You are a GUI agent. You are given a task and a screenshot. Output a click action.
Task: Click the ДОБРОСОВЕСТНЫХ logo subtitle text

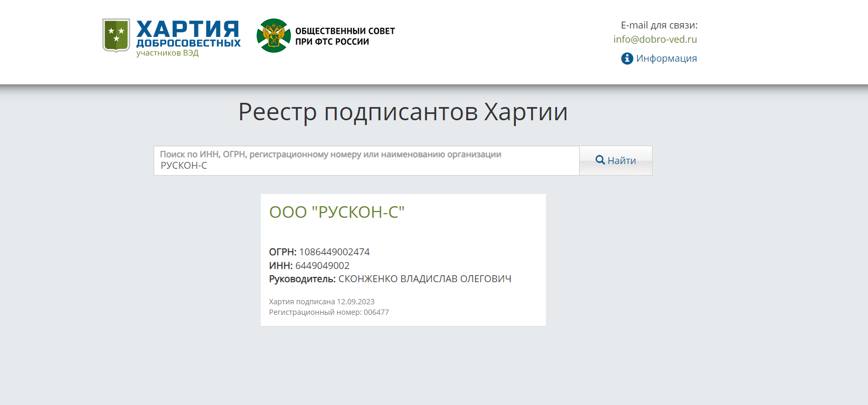pos(188,43)
